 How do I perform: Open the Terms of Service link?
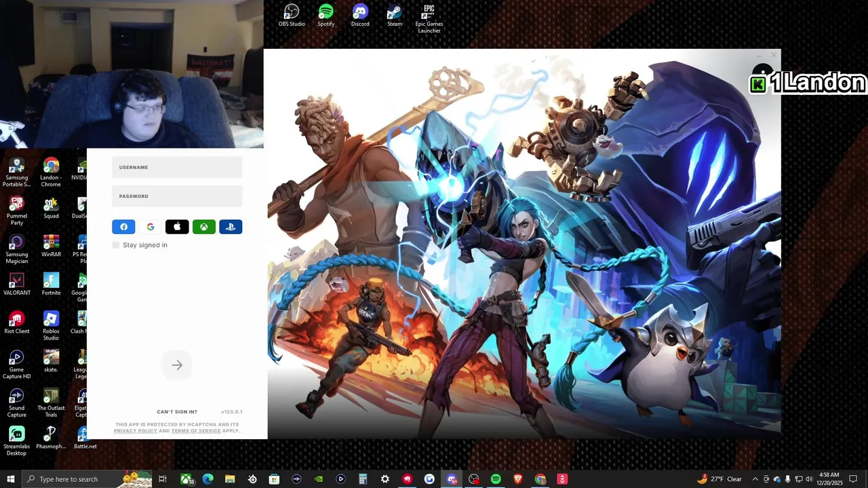(196, 431)
